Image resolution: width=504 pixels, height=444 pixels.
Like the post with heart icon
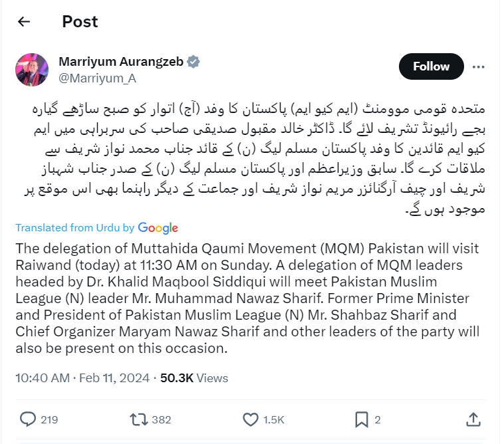click(x=251, y=419)
